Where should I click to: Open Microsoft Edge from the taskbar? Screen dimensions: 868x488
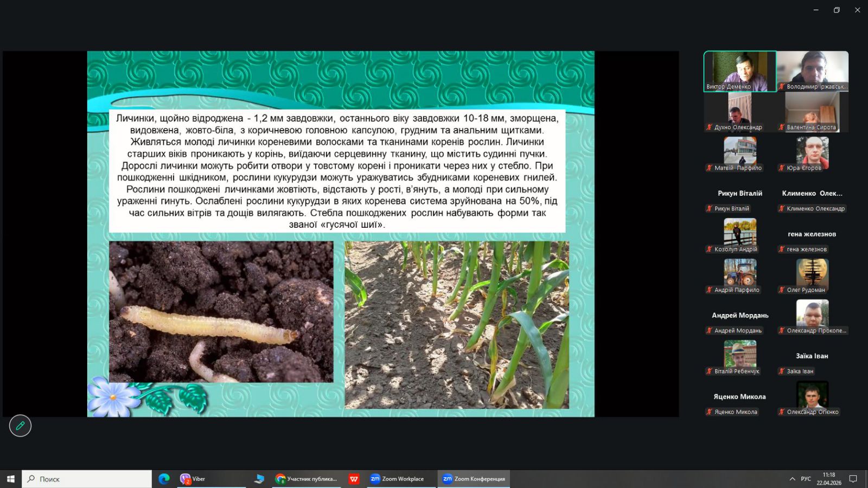tap(164, 479)
